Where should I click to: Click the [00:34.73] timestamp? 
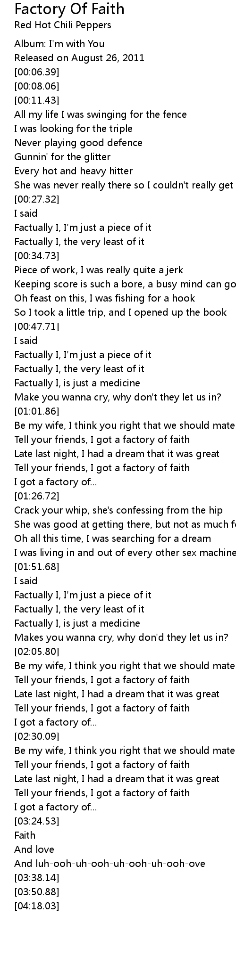click(x=37, y=256)
